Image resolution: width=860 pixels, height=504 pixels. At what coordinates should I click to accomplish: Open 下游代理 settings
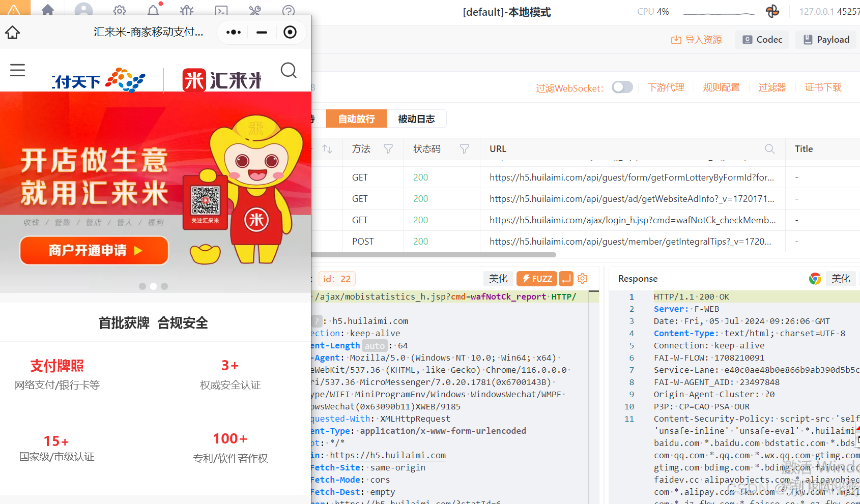(x=666, y=87)
